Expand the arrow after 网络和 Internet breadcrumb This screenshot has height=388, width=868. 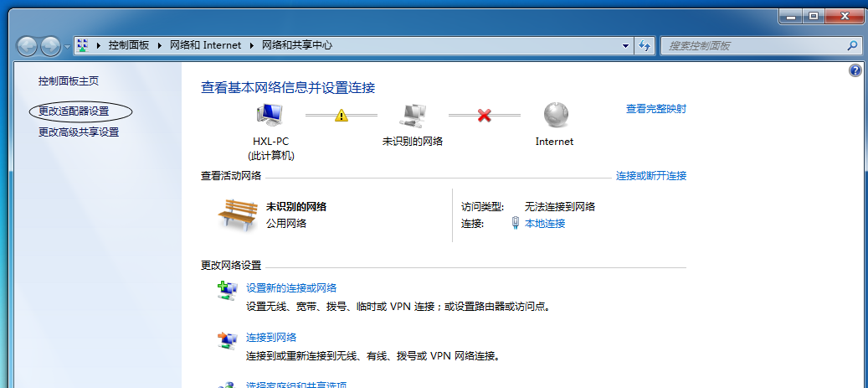(251, 45)
